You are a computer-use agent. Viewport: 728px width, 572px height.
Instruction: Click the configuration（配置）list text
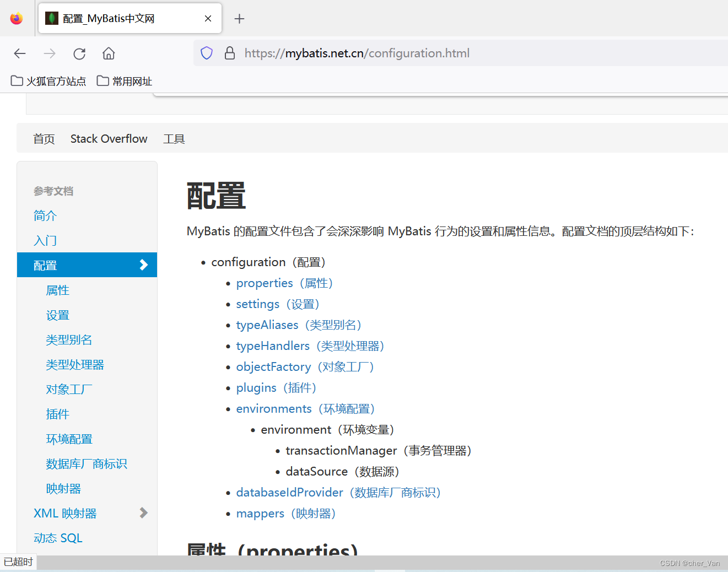(x=269, y=262)
